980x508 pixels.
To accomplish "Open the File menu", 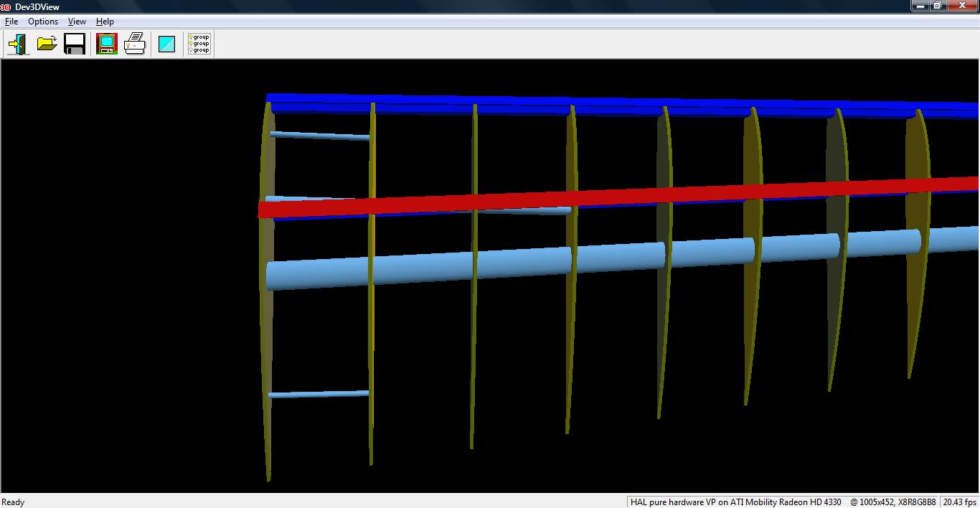I will 11,22.
